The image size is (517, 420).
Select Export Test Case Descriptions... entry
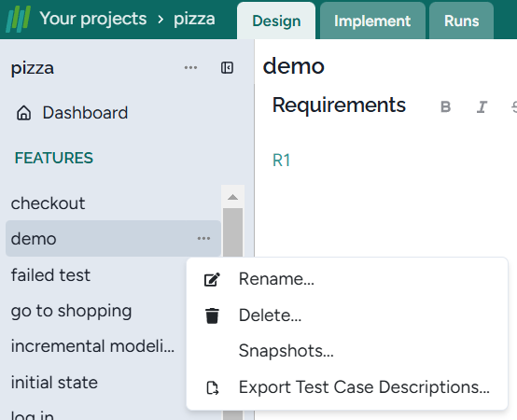pos(364,386)
